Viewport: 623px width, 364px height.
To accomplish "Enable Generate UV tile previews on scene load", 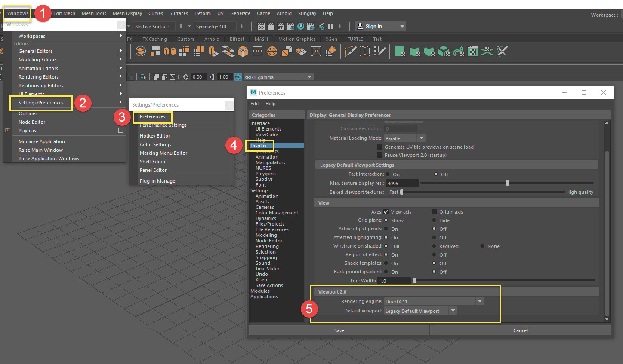I will pyautogui.click(x=379, y=147).
